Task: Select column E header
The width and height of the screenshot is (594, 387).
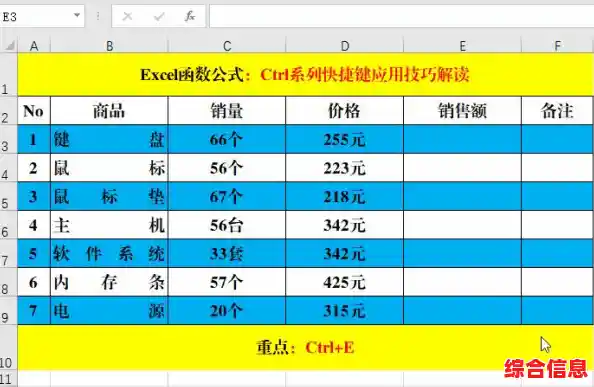Action: pyautogui.click(x=462, y=46)
